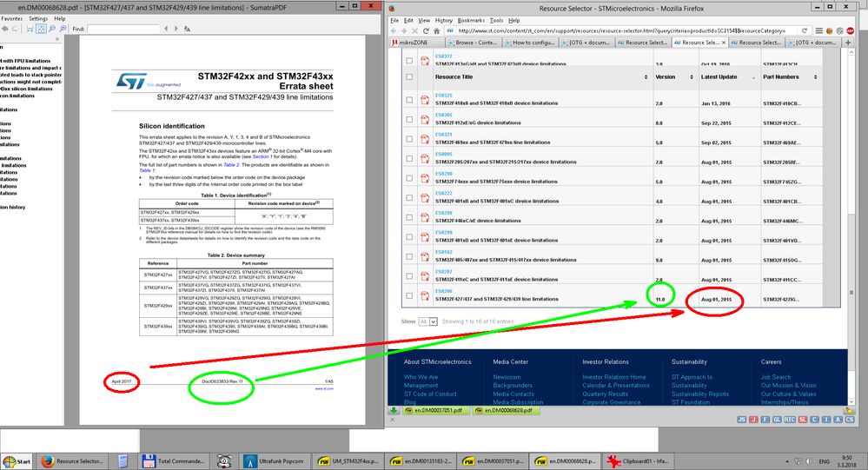Open en.DM00037051.pdf in download bar
The height and width of the screenshot is (470, 868).
tap(437, 411)
